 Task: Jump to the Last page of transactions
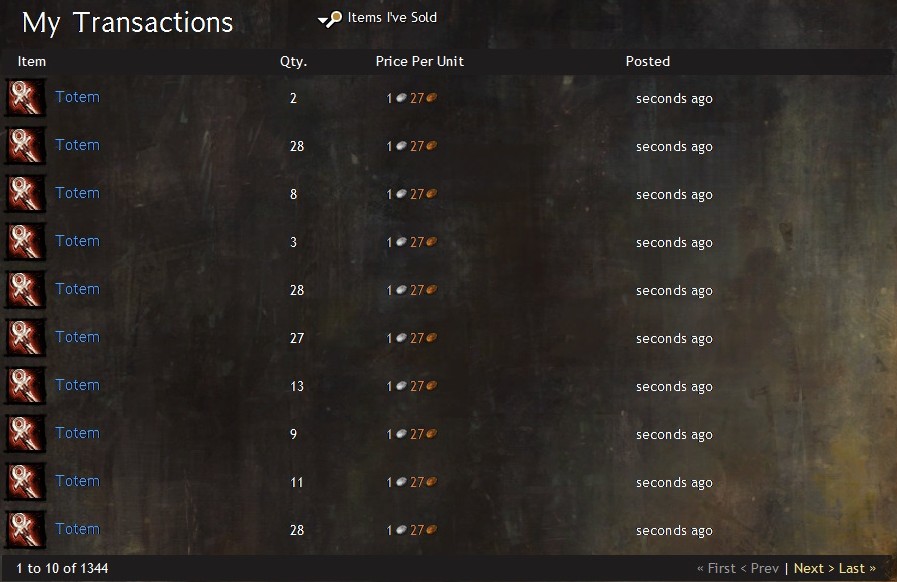pos(857,568)
